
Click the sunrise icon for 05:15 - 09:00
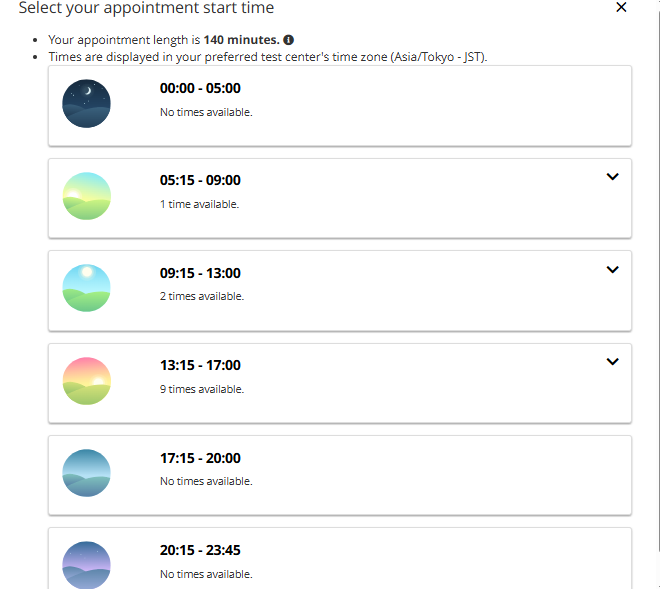pos(86,196)
